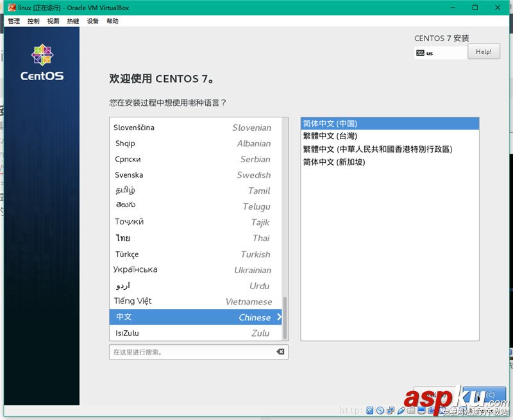Open the 控制 menu
This screenshot has height=420, width=513.
pyautogui.click(x=33, y=21)
